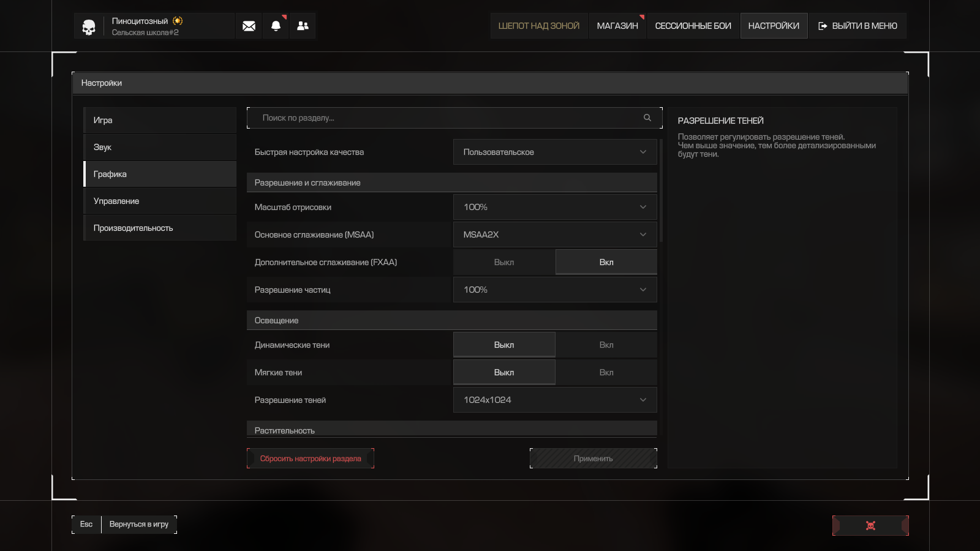Viewport: 980px width, 551px height.
Task: Click Сбросить настройки раздела button
Action: coord(311,459)
